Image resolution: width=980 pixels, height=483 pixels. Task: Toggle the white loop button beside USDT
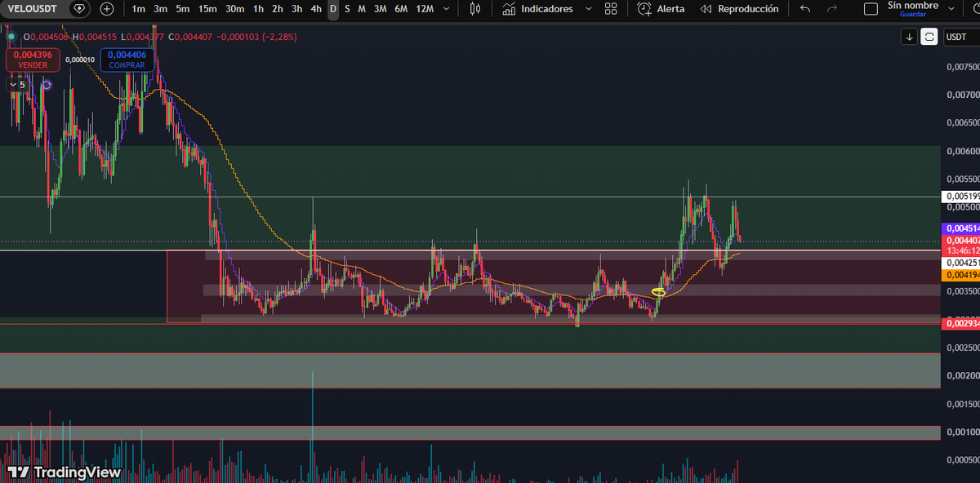click(929, 37)
